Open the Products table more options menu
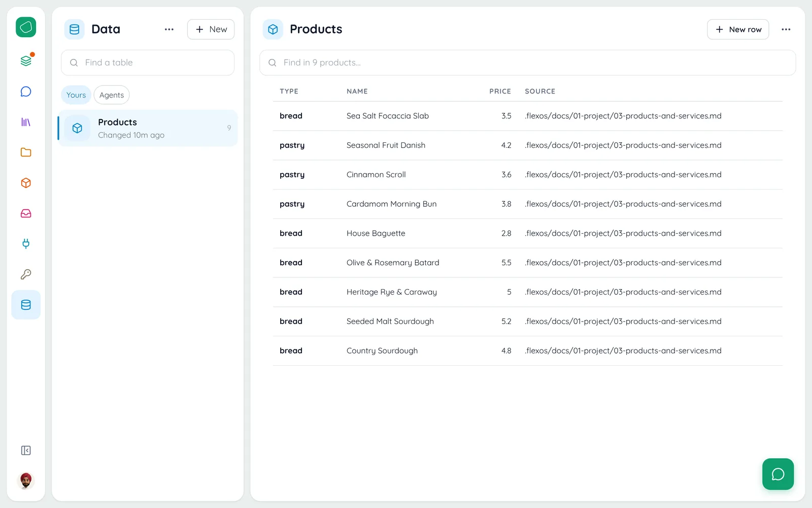812x508 pixels. tap(786, 29)
